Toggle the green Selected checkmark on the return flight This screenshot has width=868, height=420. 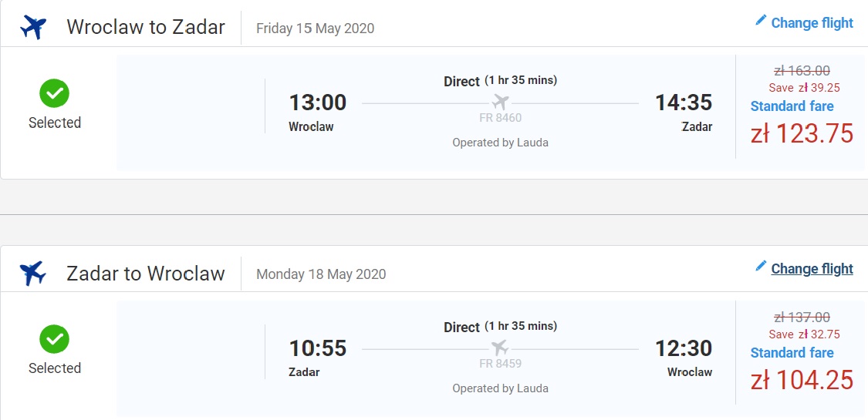[x=54, y=339]
